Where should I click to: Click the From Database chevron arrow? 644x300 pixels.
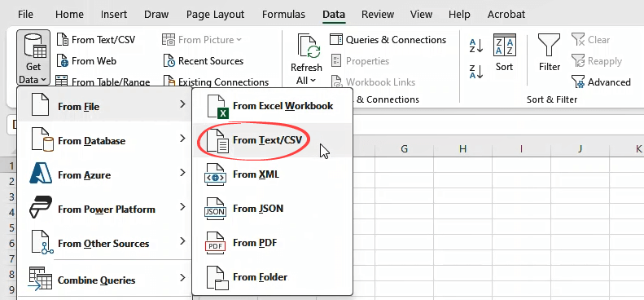click(182, 139)
